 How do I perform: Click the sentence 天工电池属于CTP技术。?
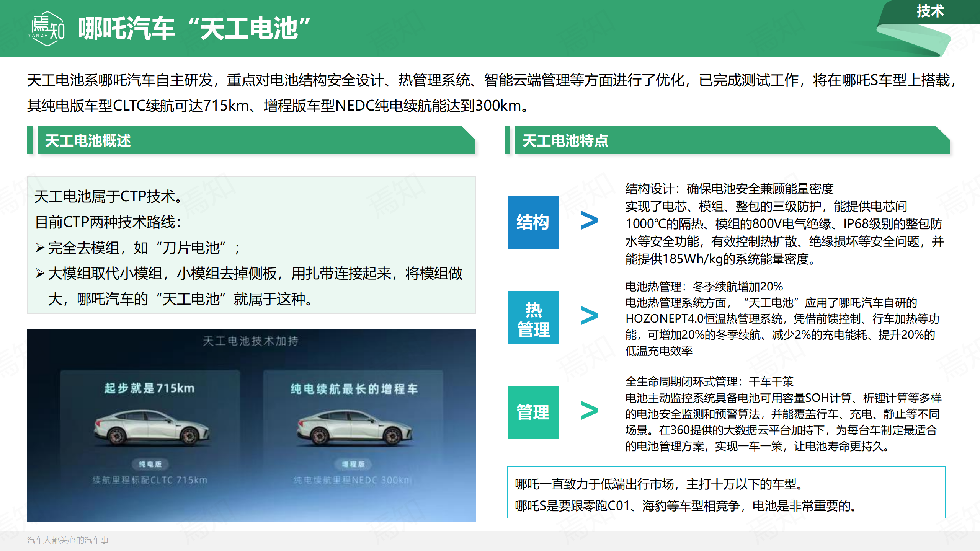(109, 197)
